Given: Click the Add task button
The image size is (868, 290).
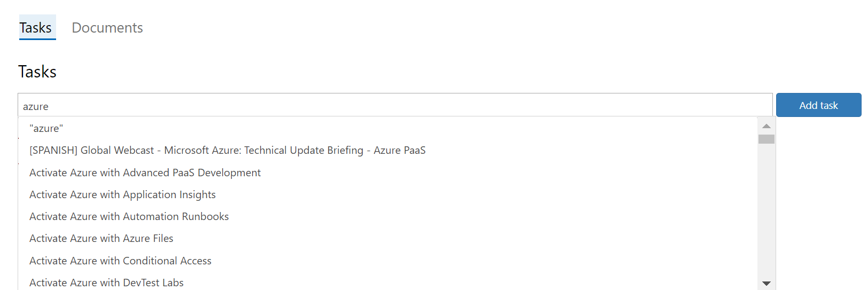Looking at the screenshot, I should (x=818, y=105).
